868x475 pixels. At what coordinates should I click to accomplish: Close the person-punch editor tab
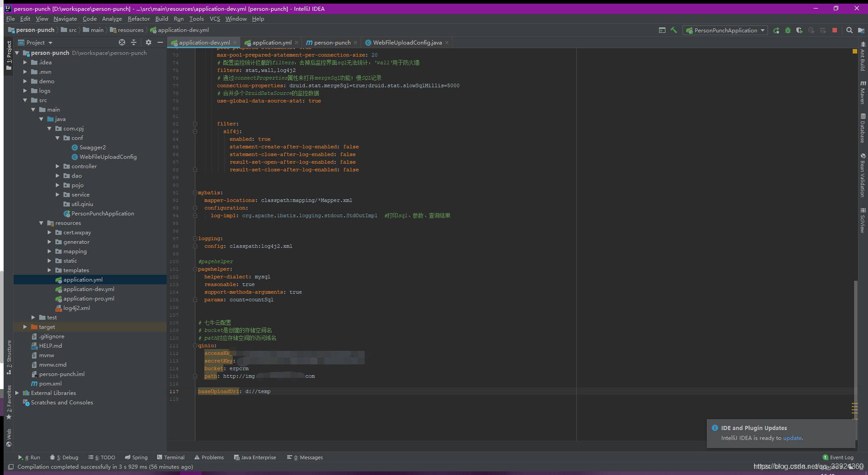tap(355, 42)
